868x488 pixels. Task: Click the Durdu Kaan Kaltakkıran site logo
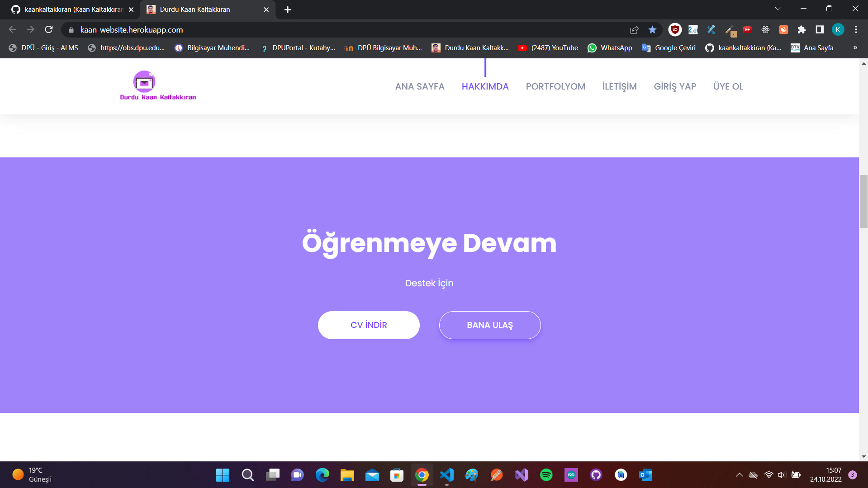[x=157, y=86]
